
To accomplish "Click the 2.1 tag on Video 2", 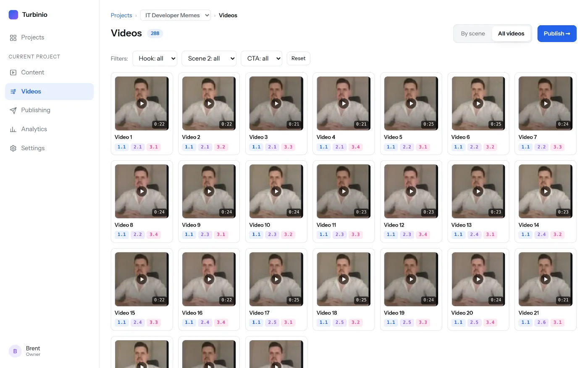I will (x=205, y=147).
